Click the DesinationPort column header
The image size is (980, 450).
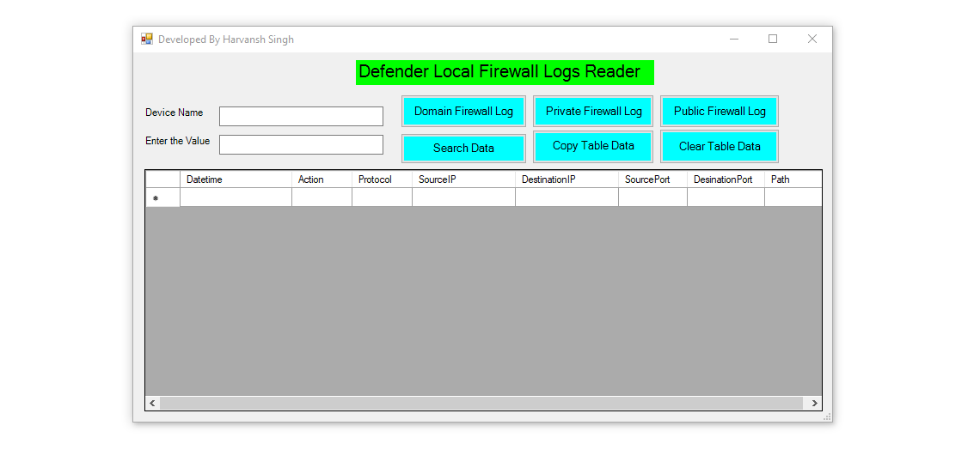click(x=726, y=179)
